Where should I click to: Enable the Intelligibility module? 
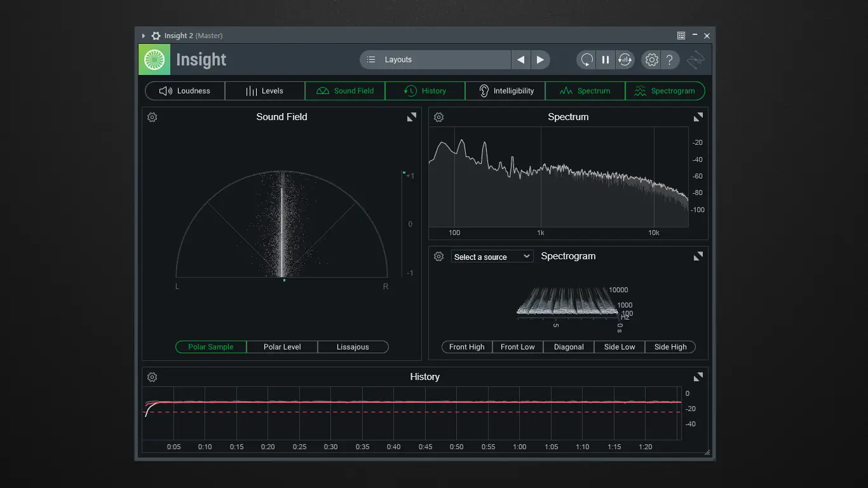pyautogui.click(x=505, y=91)
